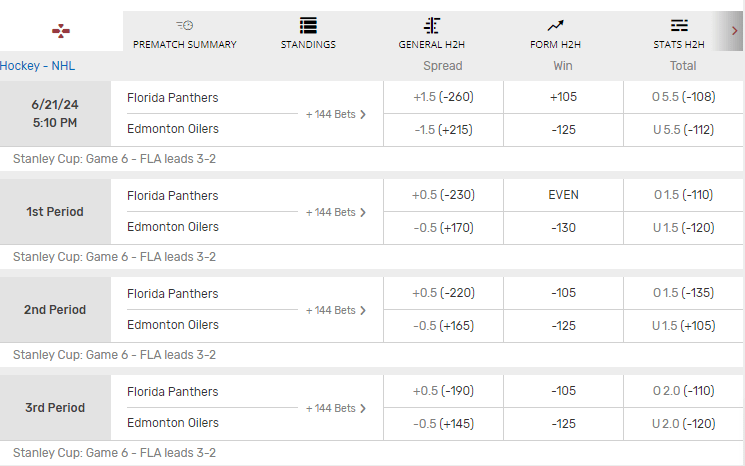Open the Hockey - NHL link

click(x=38, y=66)
